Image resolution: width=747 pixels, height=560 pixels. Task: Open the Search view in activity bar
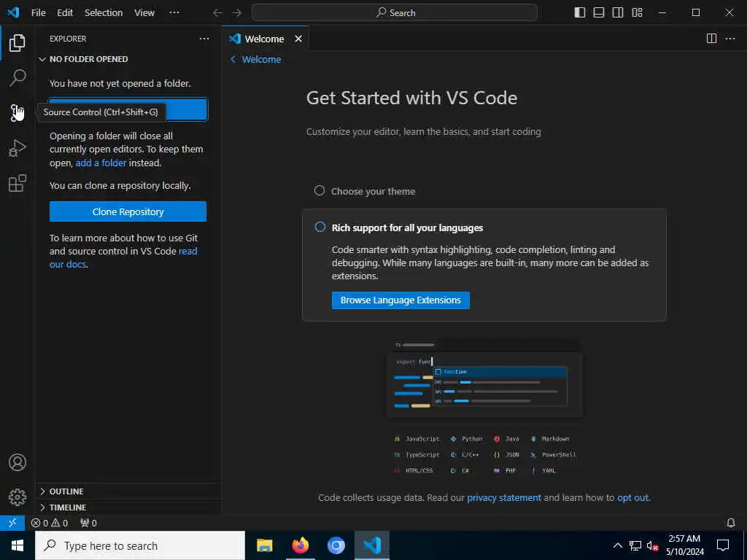click(18, 77)
